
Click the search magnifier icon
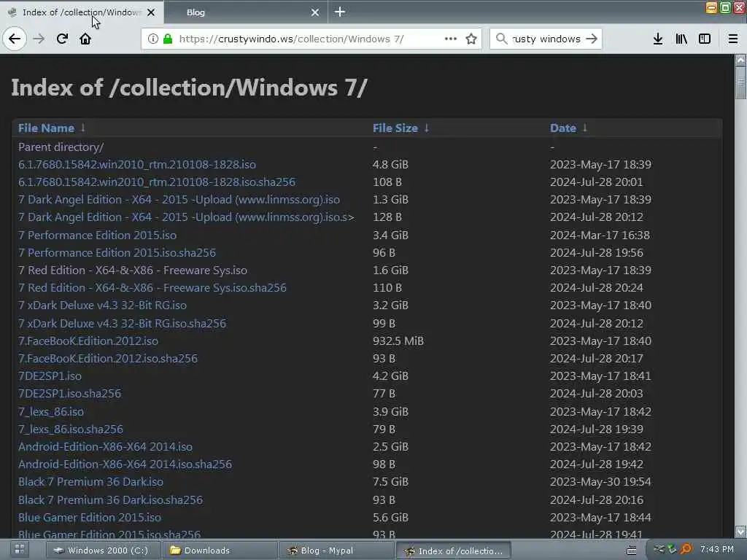pos(501,39)
